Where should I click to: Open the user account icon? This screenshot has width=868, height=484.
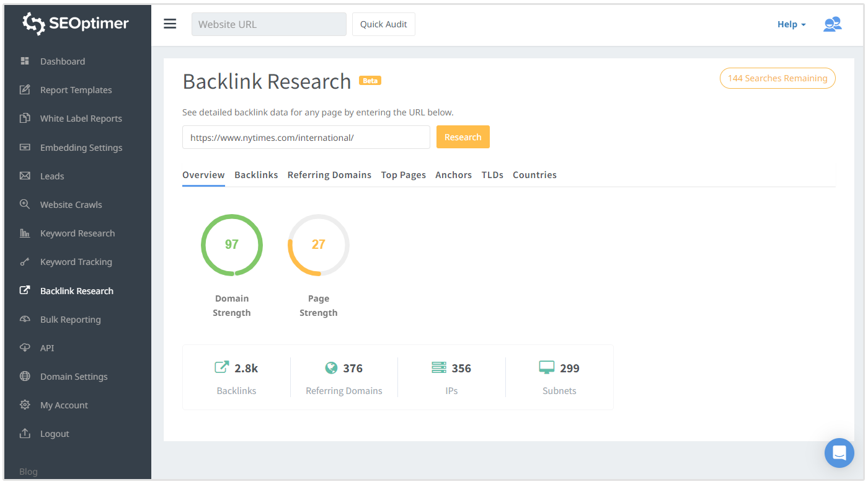pos(832,24)
